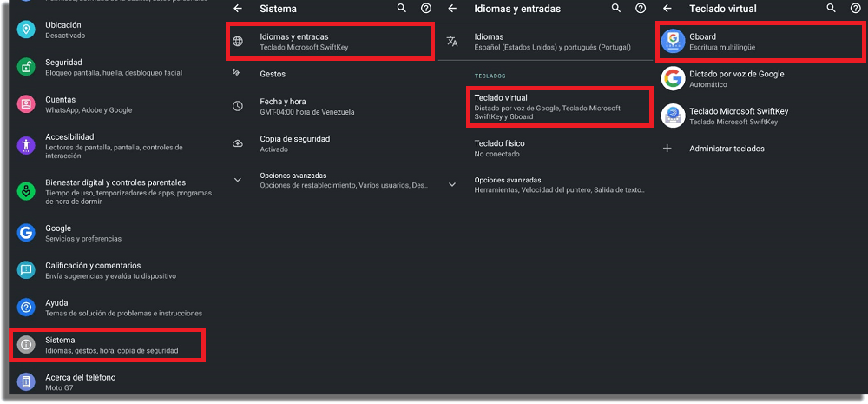
Task: Choose Administrar teclados
Action: [x=759, y=149]
